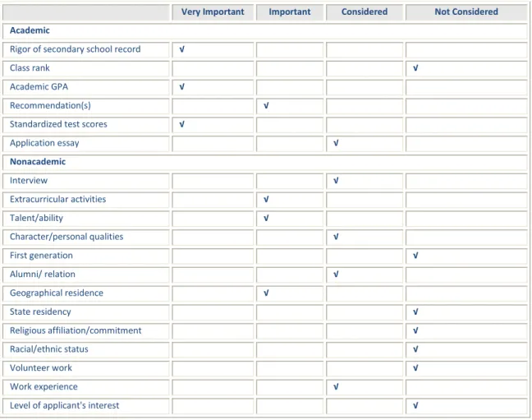Image resolution: width=532 pixels, height=420 pixels.
Task: Click the Not Considered checkmark for First generation
Action: pos(415,256)
